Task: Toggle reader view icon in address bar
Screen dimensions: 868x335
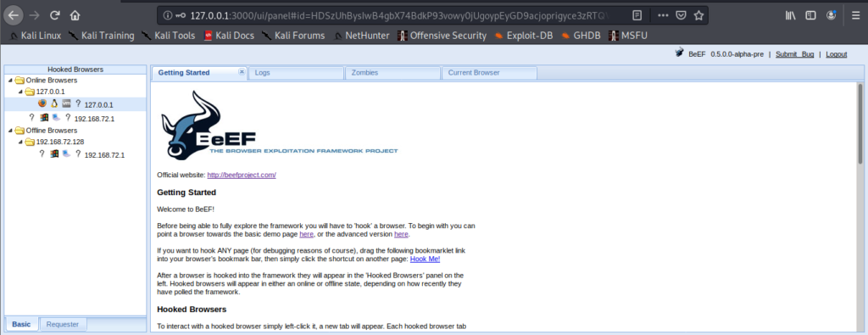Action: click(x=637, y=15)
